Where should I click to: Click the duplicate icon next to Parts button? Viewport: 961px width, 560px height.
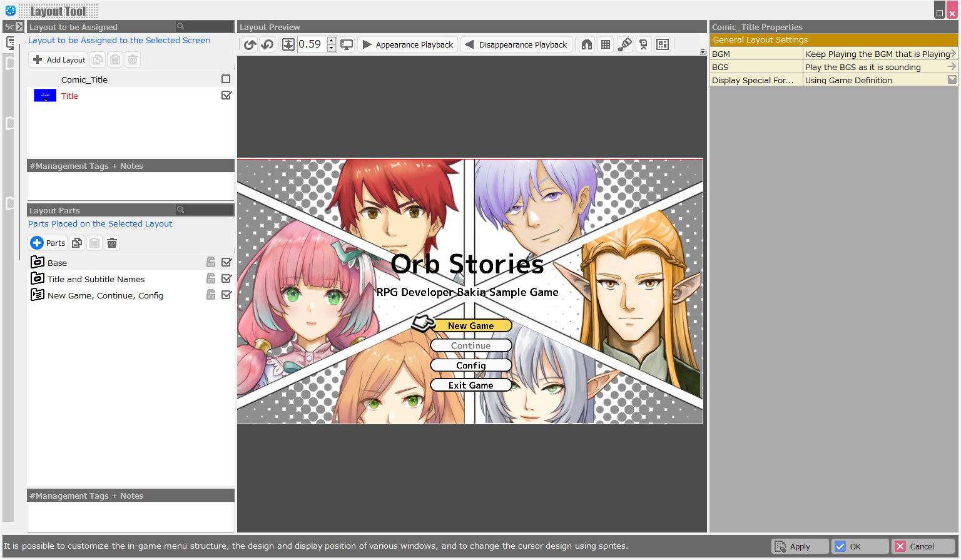pyautogui.click(x=76, y=243)
